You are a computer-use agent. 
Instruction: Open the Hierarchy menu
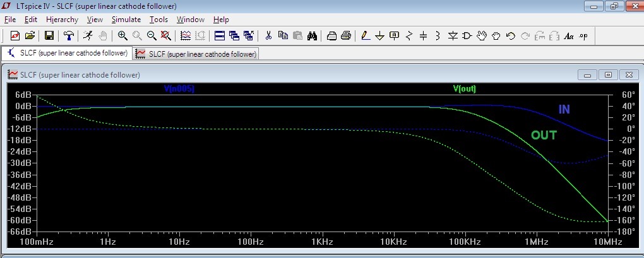point(62,20)
